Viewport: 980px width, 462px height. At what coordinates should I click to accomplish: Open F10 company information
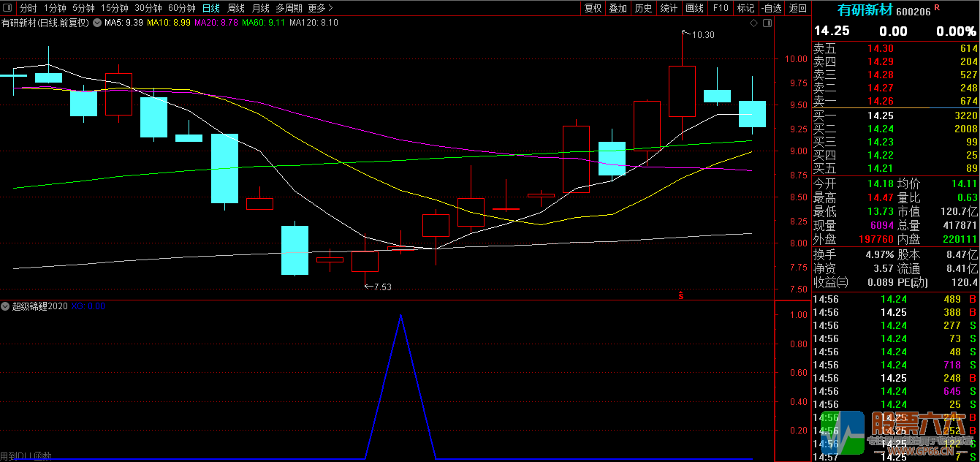[x=720, y=8]
